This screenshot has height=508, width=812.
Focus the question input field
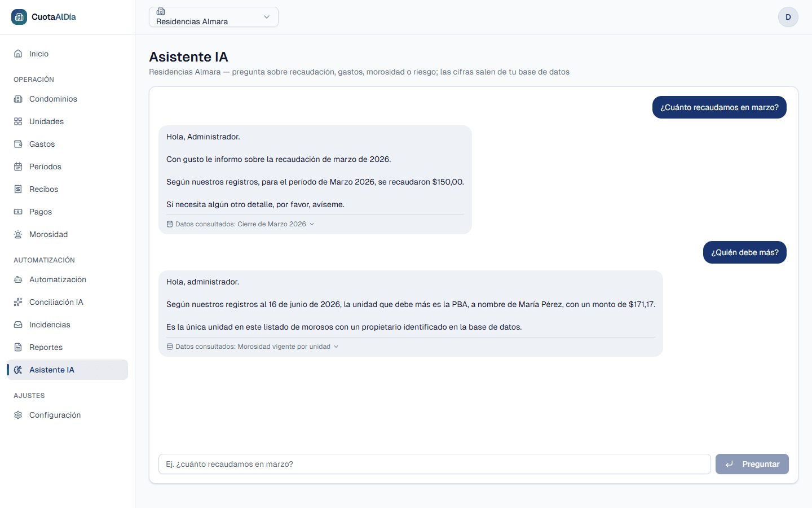pos(434,464)
